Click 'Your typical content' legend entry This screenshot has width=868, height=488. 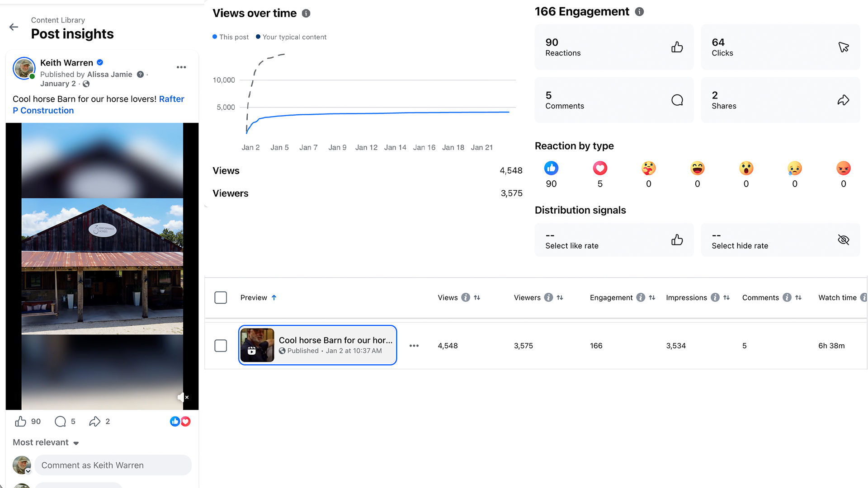click(291, 37)
